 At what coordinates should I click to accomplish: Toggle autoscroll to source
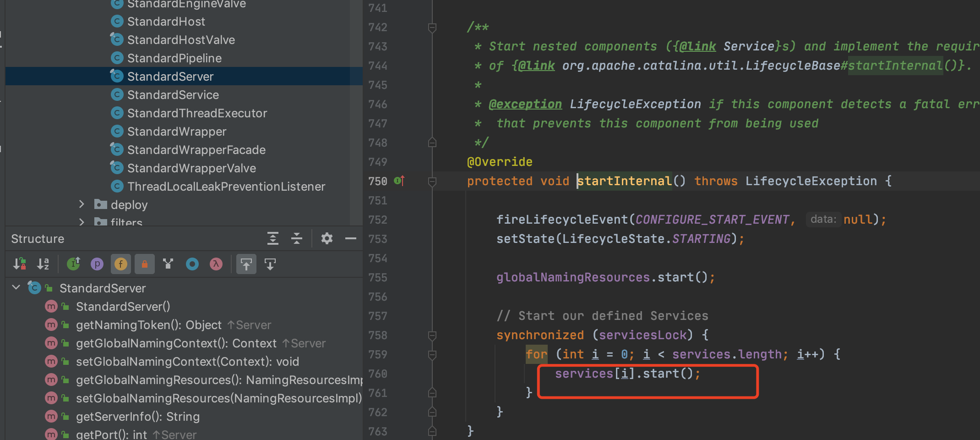pyautogui.click(x=246, y=264)
